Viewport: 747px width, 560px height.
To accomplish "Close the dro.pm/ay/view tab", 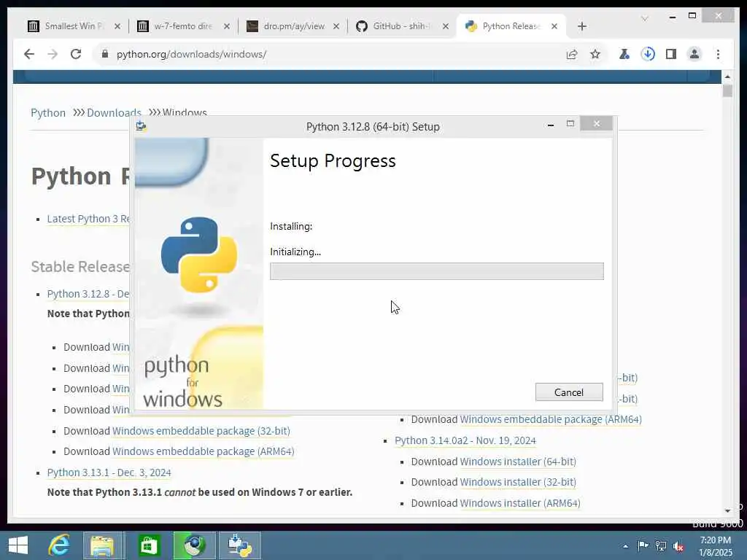I will coord(336,27).
